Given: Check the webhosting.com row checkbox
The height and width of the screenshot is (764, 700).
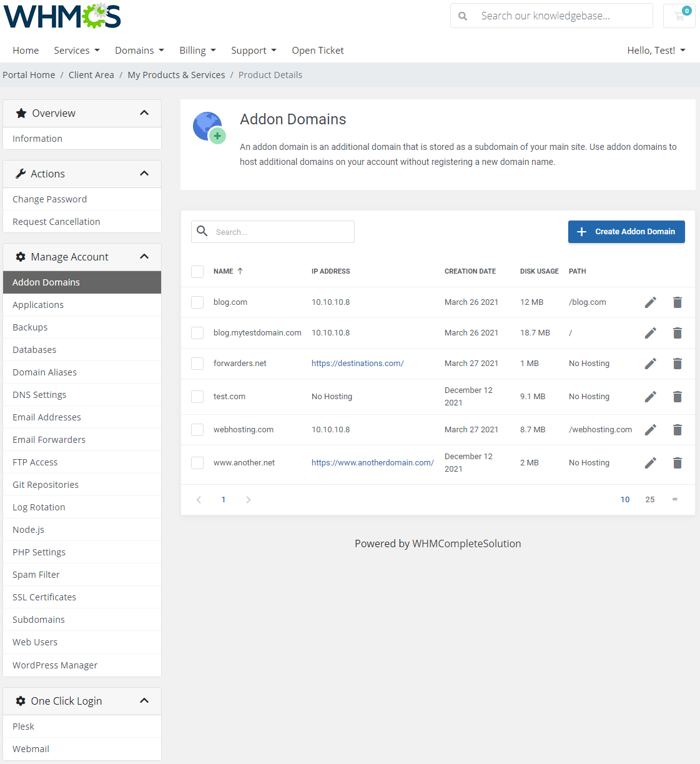Looking at the screenshot, I should point(197,430).
